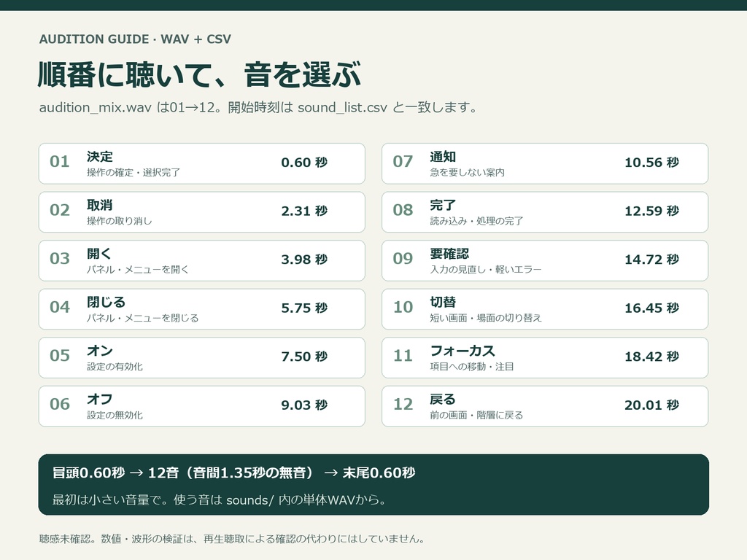This screenshot has height=560, width=747.
Task: Click the 最初は小さい音量で banner text
Action: point(219,499)
